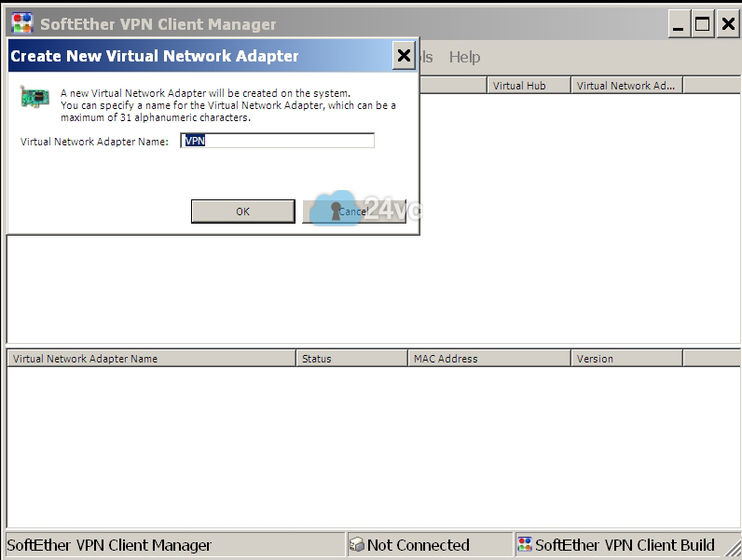The image size is (742, 560).
Task: Click SoftEther VPN Client Manager status bar text
Action: [x=109, y=545]
